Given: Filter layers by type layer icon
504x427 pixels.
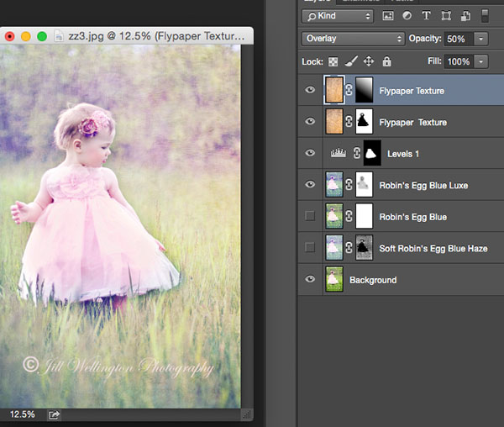Looking at the screenshot, I should [426, 16].
